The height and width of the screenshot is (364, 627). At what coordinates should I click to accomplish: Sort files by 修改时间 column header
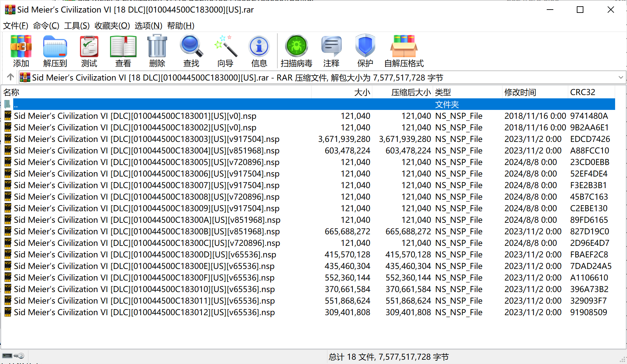520,92
